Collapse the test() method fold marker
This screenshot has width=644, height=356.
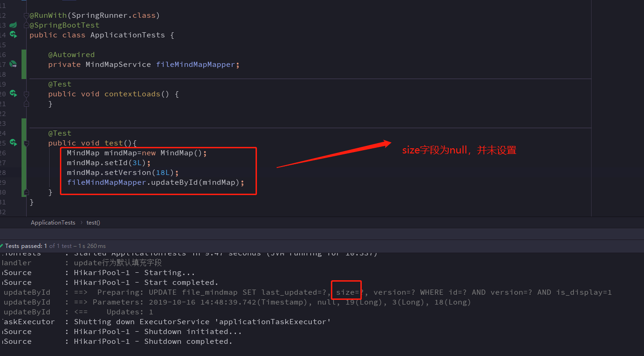[26, 143]
